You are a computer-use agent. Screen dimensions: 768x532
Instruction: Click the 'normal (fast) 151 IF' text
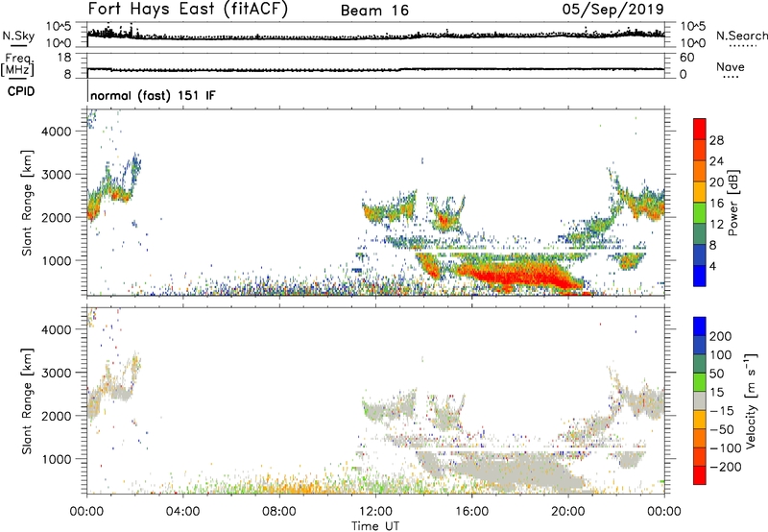[153, 95]
